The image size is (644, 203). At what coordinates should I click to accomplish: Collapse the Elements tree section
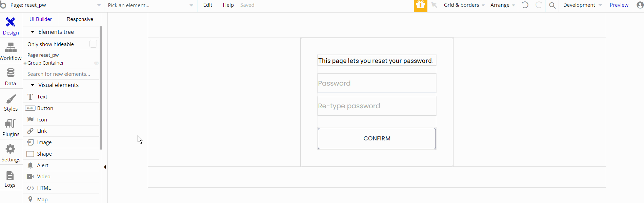click(33, 32)
